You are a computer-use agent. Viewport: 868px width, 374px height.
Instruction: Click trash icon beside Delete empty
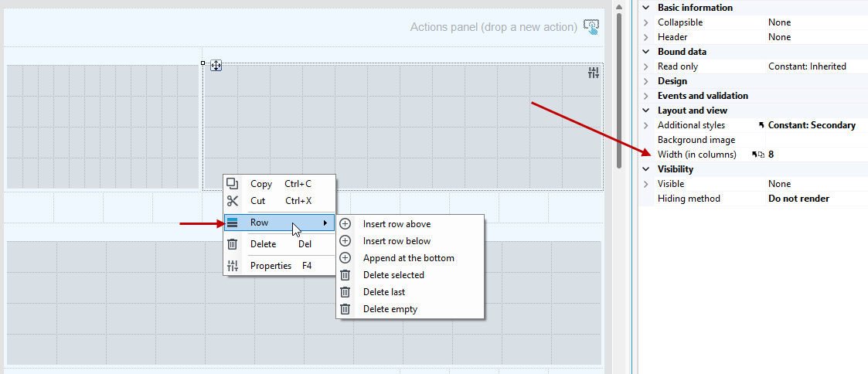pos(345,309)
